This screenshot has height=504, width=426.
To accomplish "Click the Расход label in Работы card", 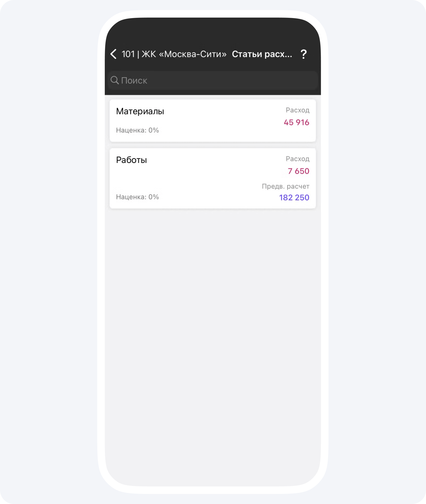I will pos(297,159).
